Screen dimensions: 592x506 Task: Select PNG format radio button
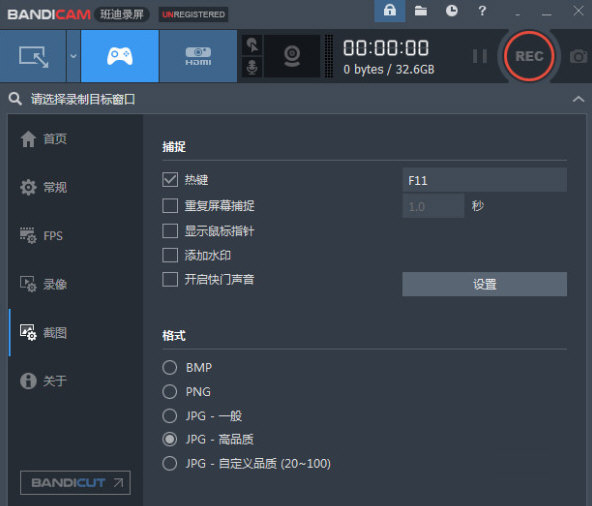(x=170, y=392)
